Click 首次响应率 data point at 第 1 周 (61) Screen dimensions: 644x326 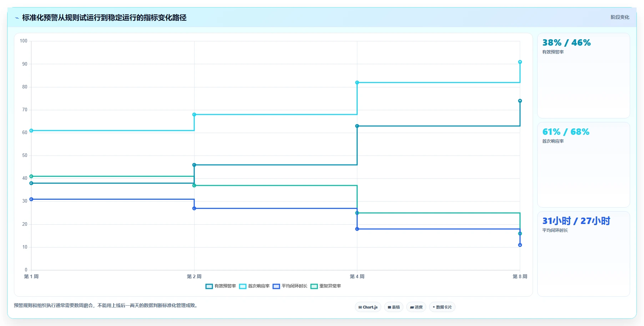31,131
